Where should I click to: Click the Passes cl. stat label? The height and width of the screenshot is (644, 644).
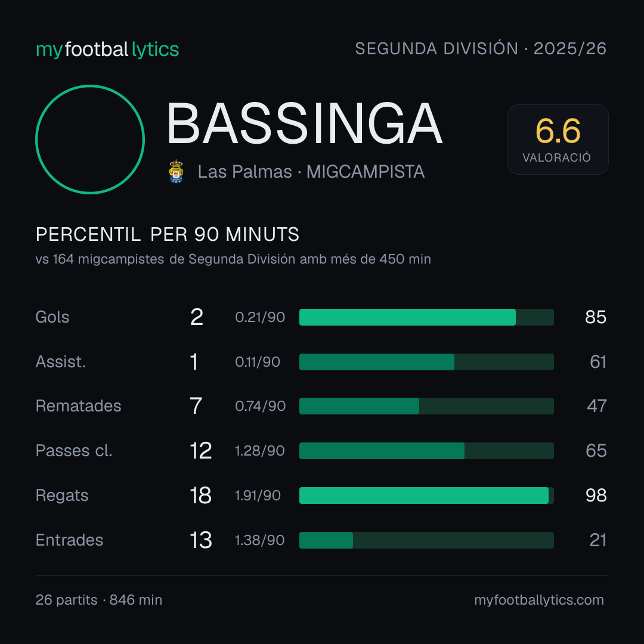click(74, 451)
